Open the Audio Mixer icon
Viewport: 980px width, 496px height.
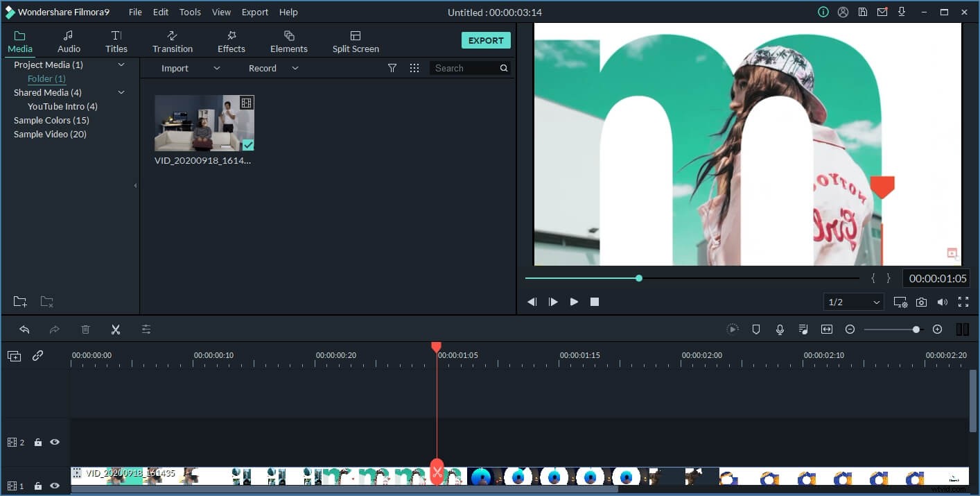(803, 329)
